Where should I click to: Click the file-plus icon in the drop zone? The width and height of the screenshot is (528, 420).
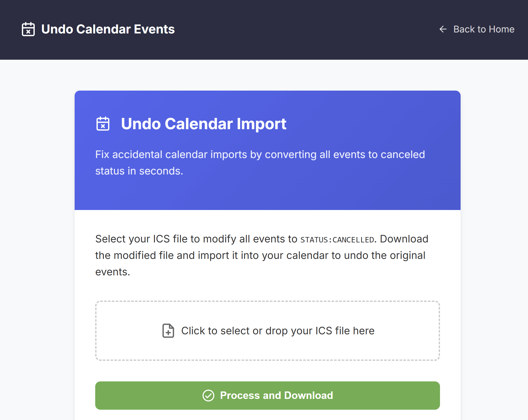[x=168, y=331]
